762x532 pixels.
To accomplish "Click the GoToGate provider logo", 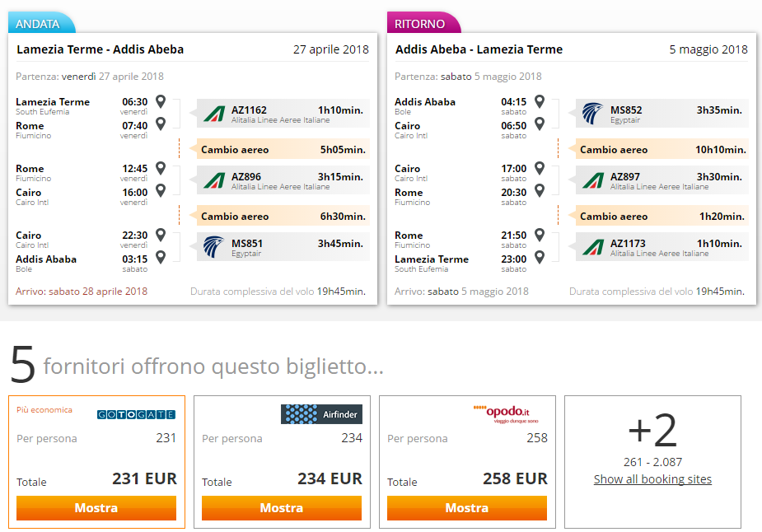I will tap(137, 414).
